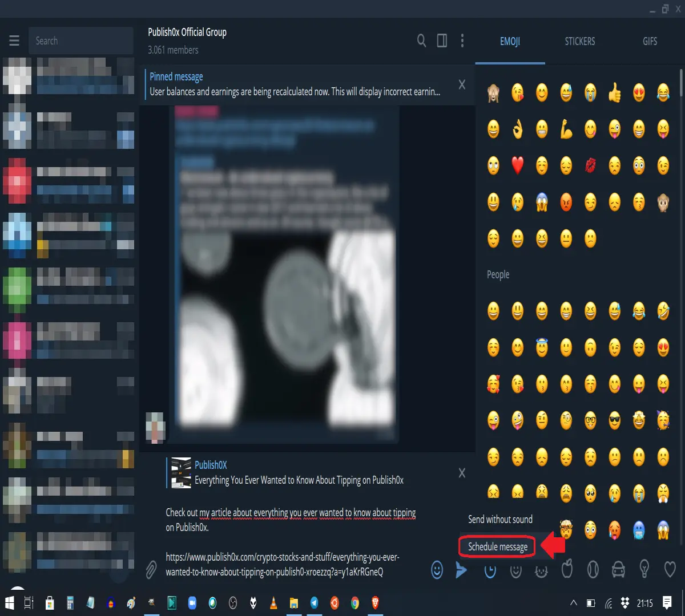This screenshot has width=685, height=616.
Task: Jump to activities emoji category (ball icon)
Action: [593, 569]
